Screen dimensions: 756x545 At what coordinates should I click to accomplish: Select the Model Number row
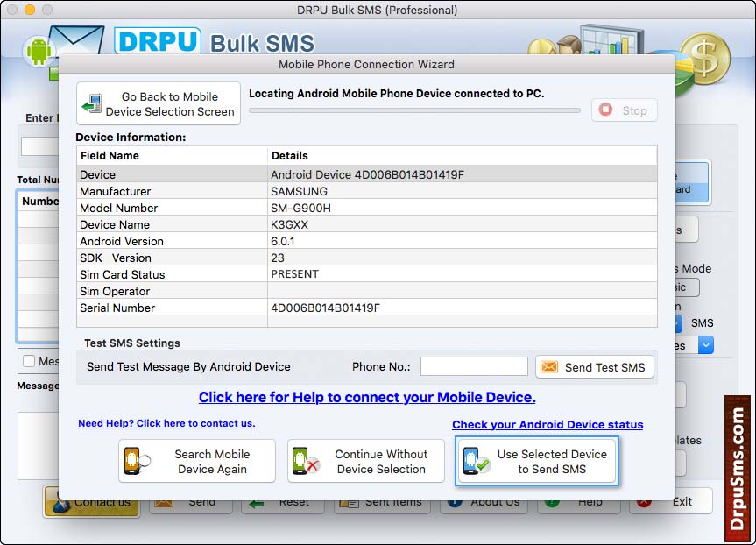pyautogui.click(x=367, y=208)
